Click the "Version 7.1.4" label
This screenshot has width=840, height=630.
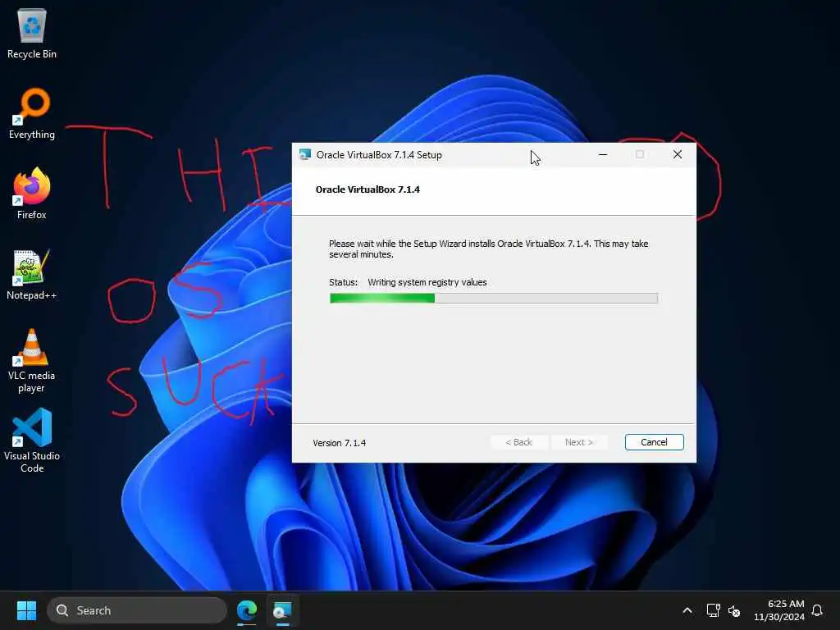339,443
